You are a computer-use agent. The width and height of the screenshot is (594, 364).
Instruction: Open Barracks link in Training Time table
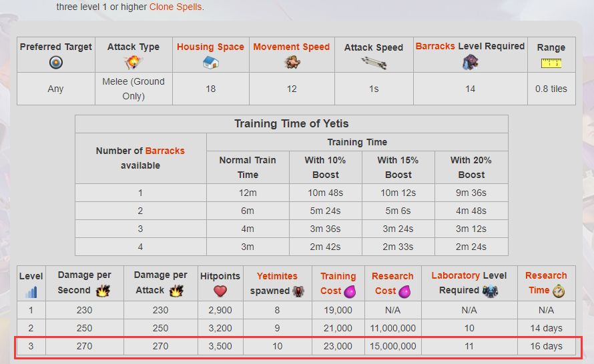tap(165, 151)
